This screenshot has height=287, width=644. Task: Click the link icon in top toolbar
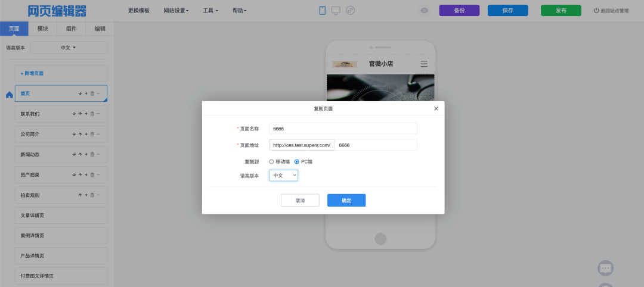351,11
